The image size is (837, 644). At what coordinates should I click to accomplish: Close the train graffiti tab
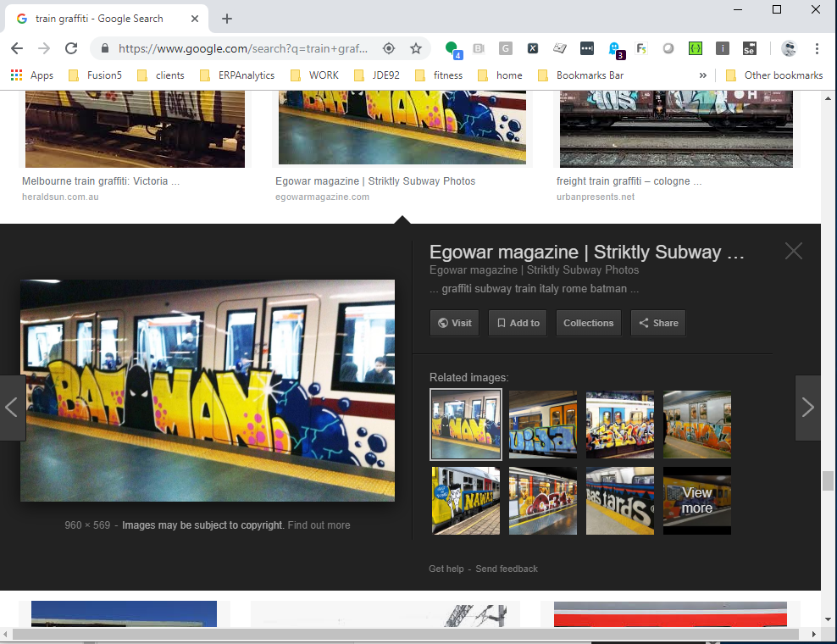tap(195, 19)
